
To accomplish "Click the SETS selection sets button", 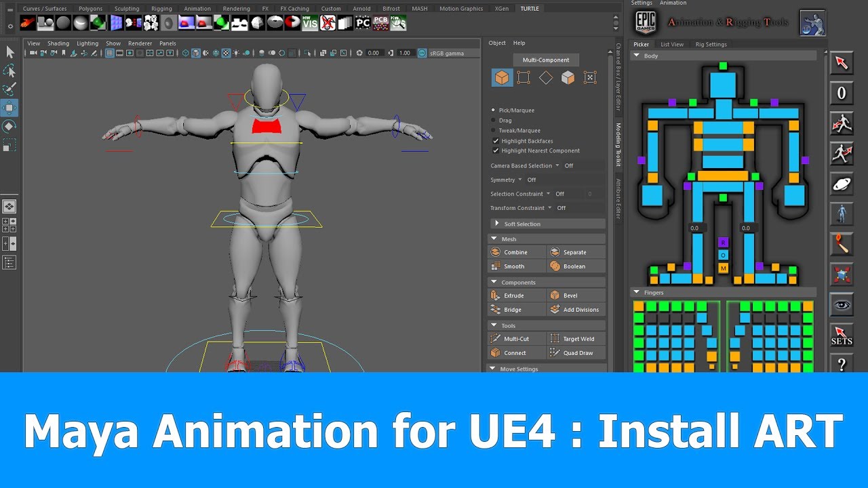I will click(842, 335).
